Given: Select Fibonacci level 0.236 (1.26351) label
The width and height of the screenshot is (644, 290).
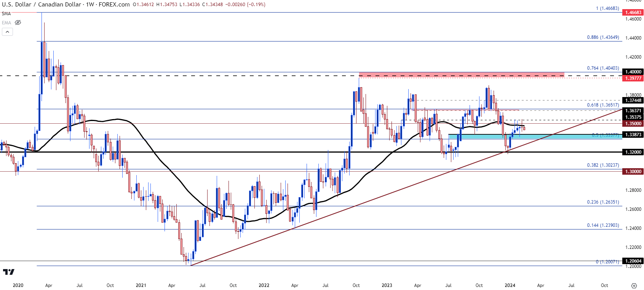Looking at the screenshot, I should click(x=603, y=202).
